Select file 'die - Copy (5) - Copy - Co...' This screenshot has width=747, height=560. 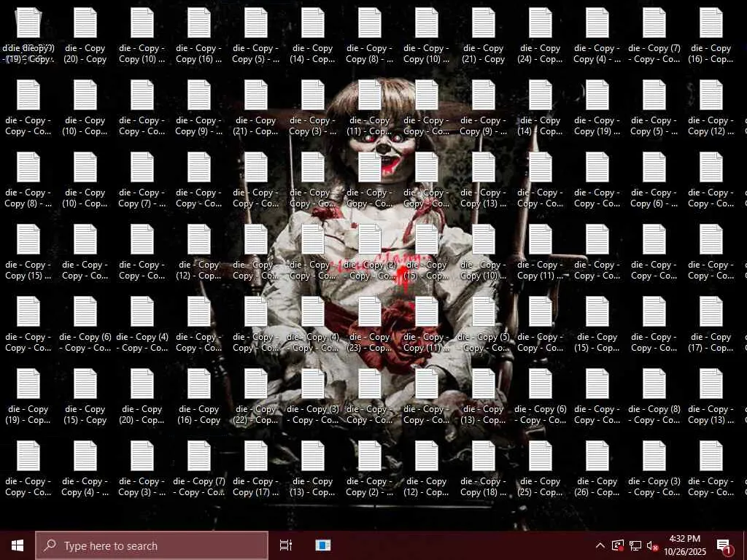(x=484, y=325)
